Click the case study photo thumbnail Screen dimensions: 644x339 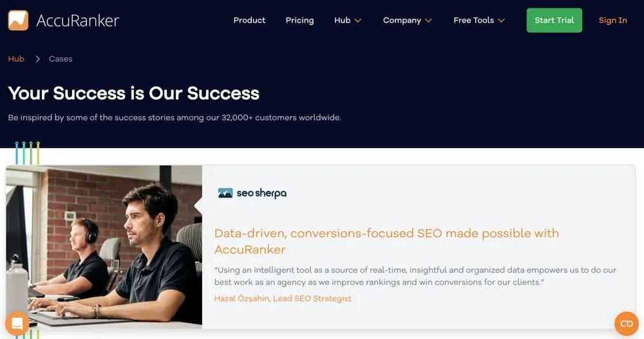point(104,246)
